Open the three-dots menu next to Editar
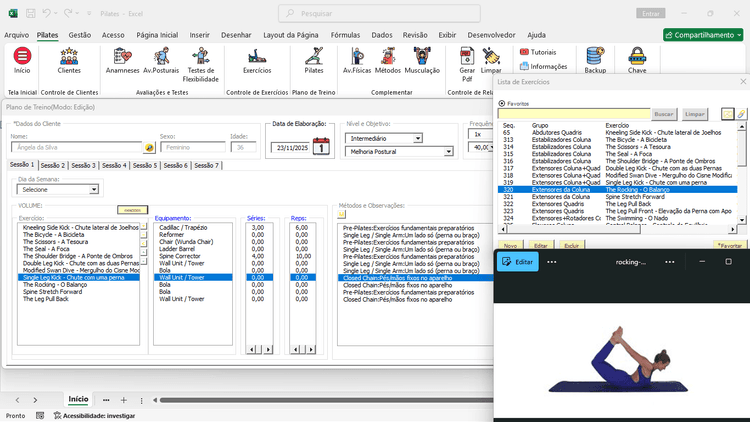750x422 pixels. coord(551,262)
